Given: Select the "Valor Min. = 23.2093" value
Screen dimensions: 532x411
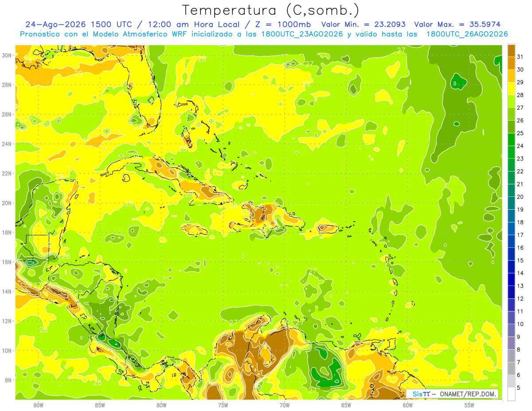Looking at the screenshot, I should point(363,24).
